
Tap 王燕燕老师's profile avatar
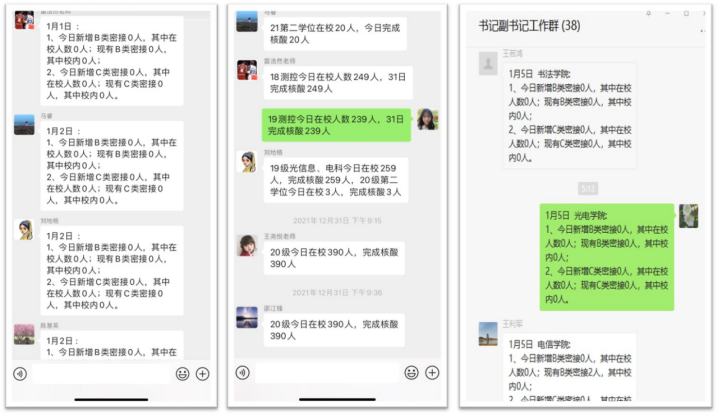(247, 245)
